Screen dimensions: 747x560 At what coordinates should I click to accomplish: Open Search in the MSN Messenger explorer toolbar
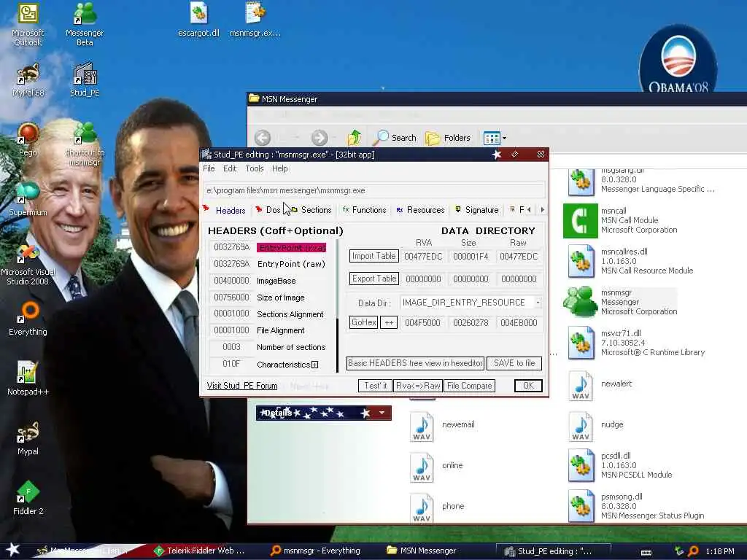(395, 138)
